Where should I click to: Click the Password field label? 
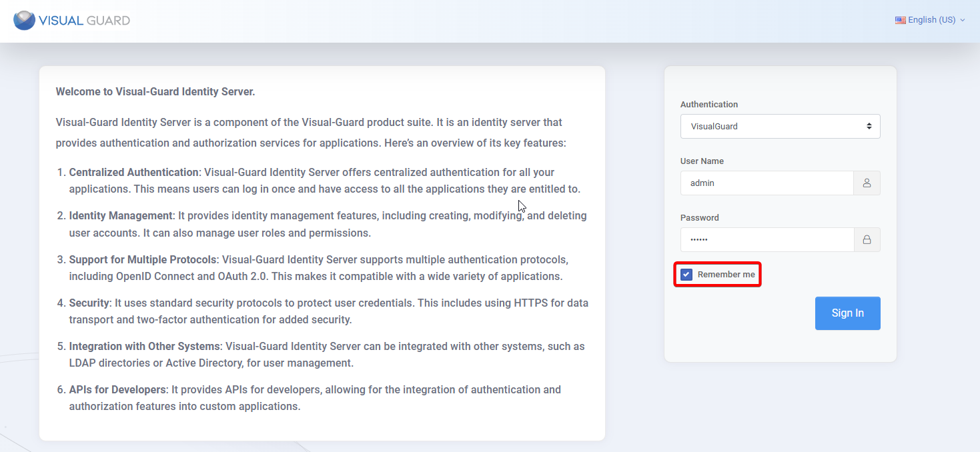tap(699, 218)
